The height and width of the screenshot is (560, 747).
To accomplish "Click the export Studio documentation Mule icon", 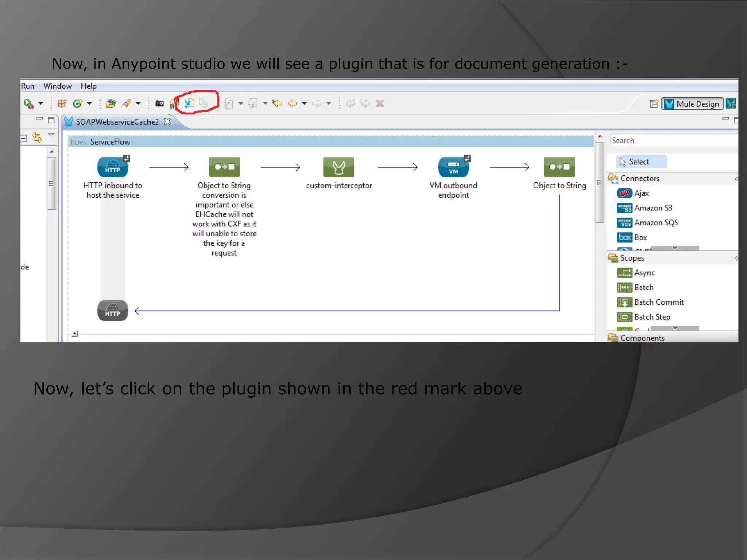I will click(x=189, y=103).
